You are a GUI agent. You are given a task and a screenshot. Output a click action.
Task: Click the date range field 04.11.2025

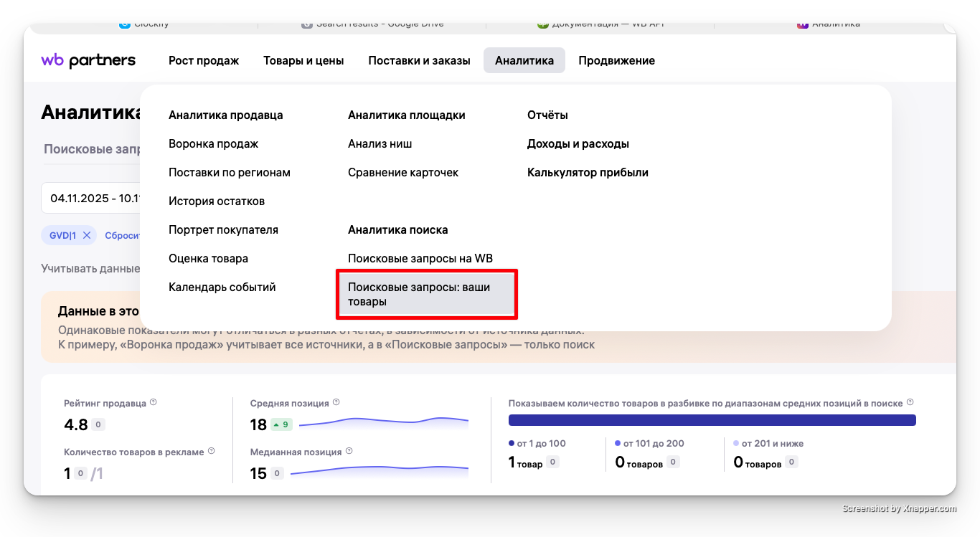(92, 198)
